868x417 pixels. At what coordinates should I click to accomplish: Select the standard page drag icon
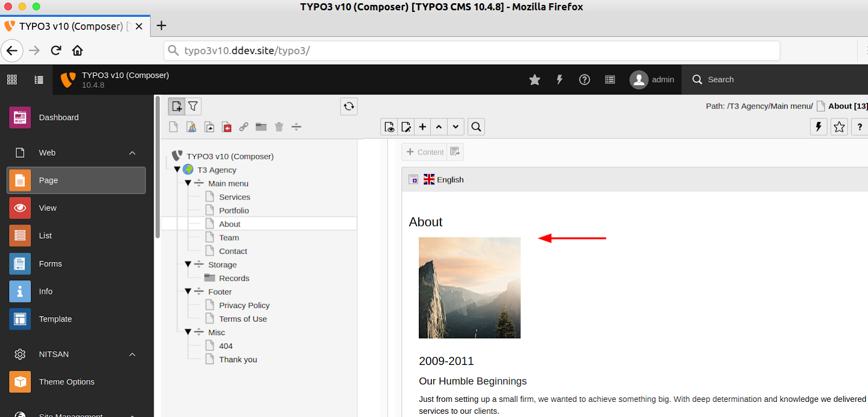tap(174, 127)
